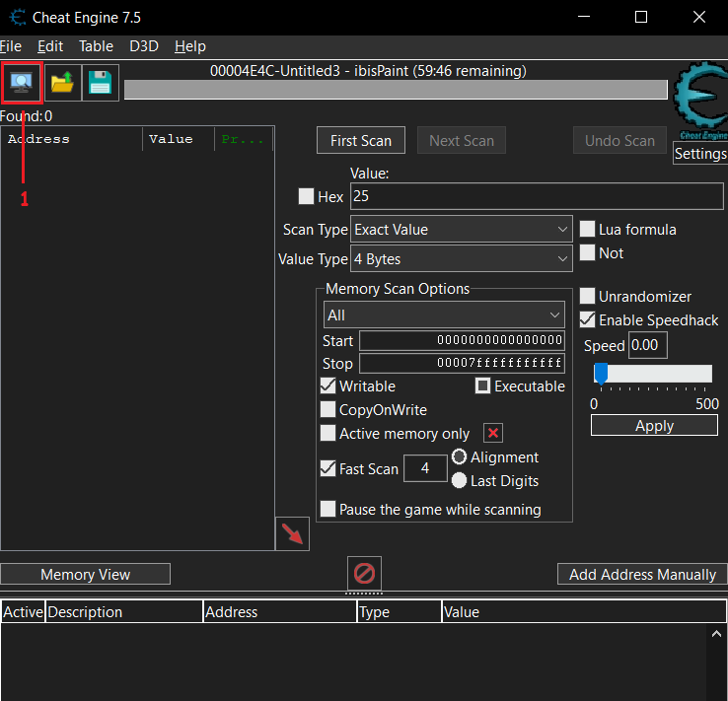Screen dimensions: 728x701
Task: Click the Fast Scan alignment number field
Action: (x=425, y=468)
